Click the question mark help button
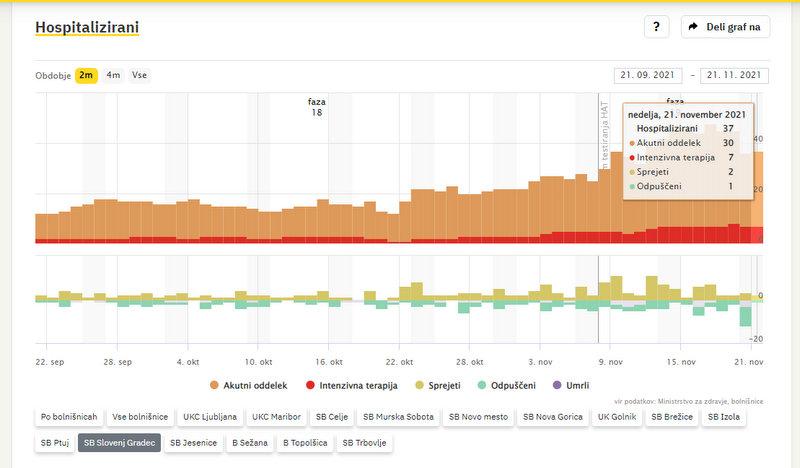The image size is (800, 468). pos(656,27)
